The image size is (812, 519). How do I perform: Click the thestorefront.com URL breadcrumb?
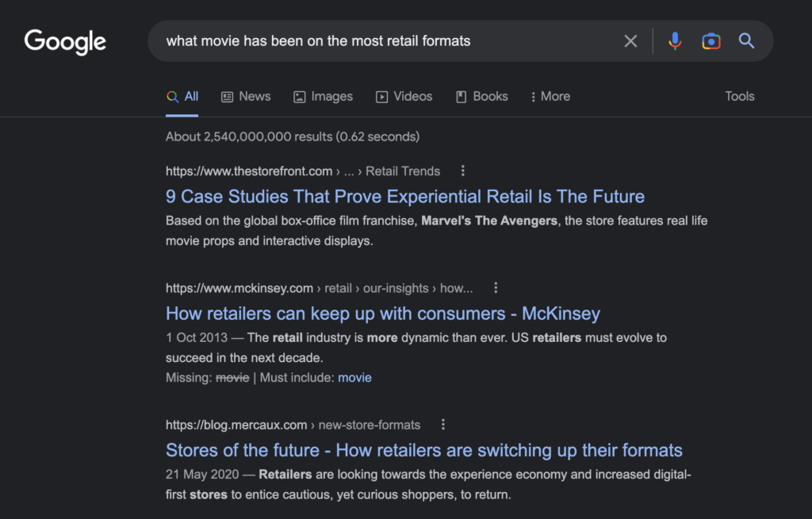[303, 171]
